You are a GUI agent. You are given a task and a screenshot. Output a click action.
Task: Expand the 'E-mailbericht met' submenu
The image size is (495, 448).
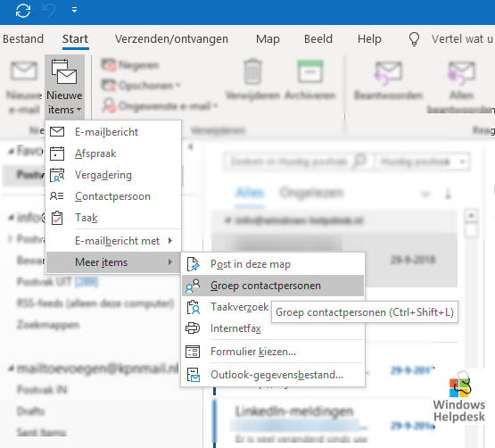[113, 241]
